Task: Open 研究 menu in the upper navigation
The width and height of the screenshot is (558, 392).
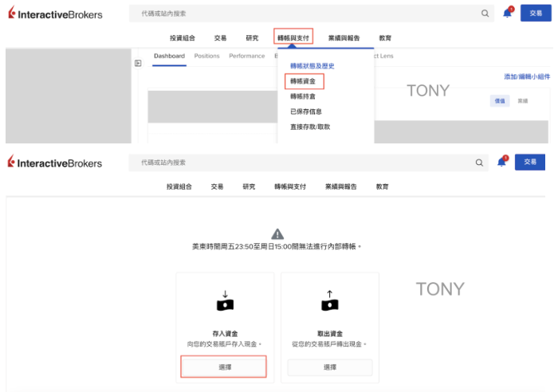Action: coord(252,38)
